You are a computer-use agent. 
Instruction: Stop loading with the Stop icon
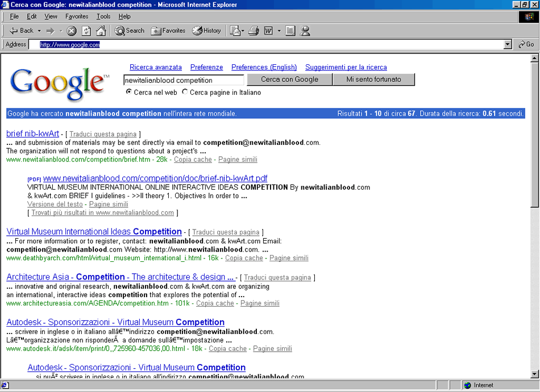point(71,31)
